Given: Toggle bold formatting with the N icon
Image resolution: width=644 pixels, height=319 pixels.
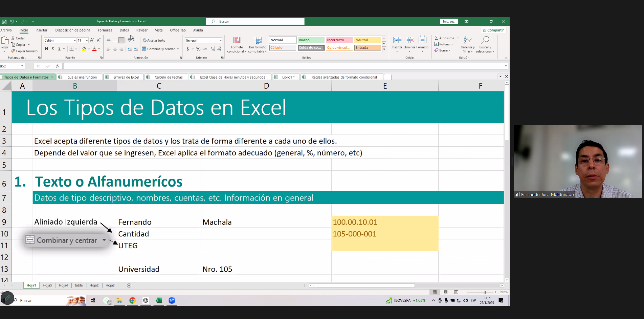Looking at the screenshot, I should pos(46,49).
